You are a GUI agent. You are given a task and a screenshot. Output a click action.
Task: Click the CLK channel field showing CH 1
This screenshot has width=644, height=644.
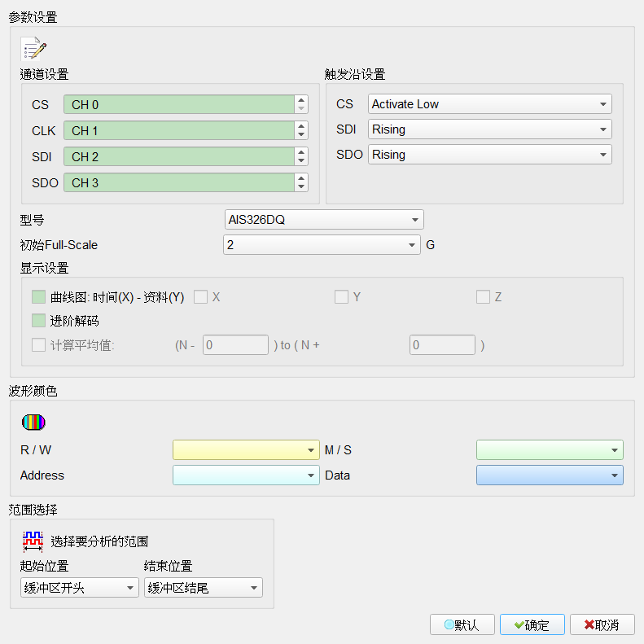[x=179, y=130]
